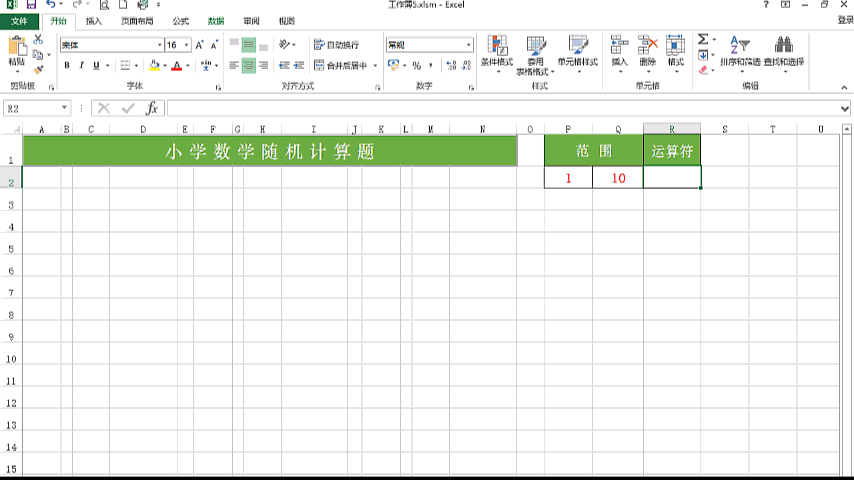Open the font color dropdown arrow
854x480 pixels.
click(187, 66)
